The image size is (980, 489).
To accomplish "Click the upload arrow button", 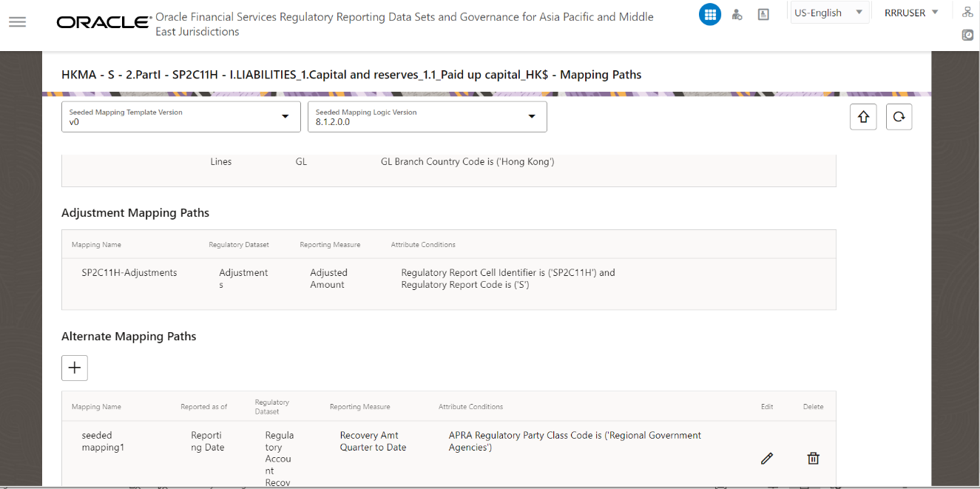I will click(863, 116).
